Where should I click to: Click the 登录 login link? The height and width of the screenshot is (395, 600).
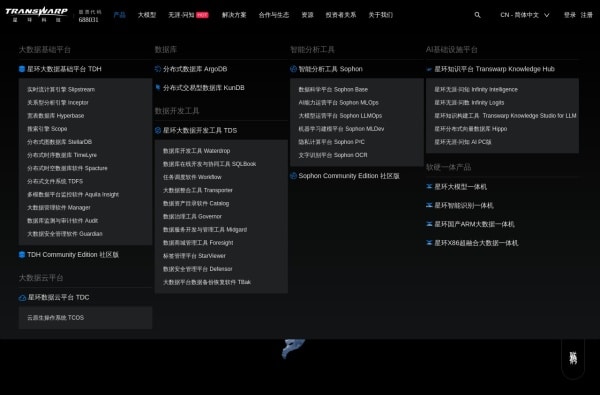click(569, 15)
